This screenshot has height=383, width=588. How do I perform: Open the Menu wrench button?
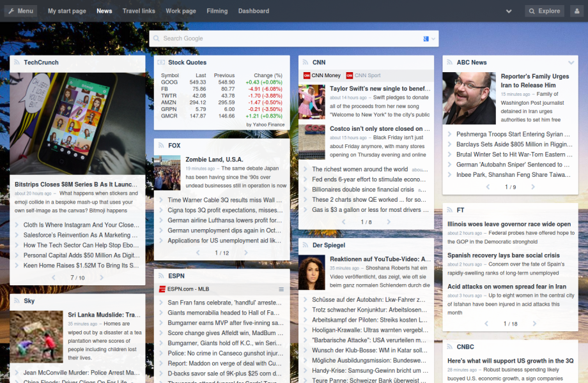click(x=21, y=11)
